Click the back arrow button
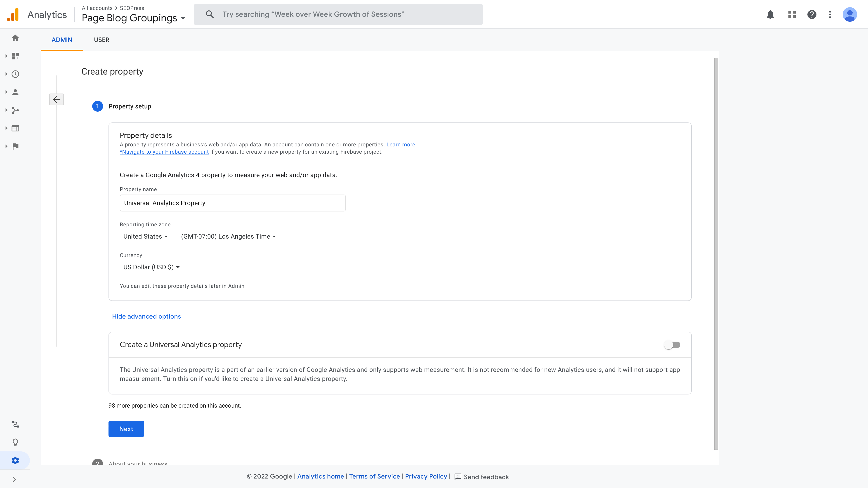 57,99
